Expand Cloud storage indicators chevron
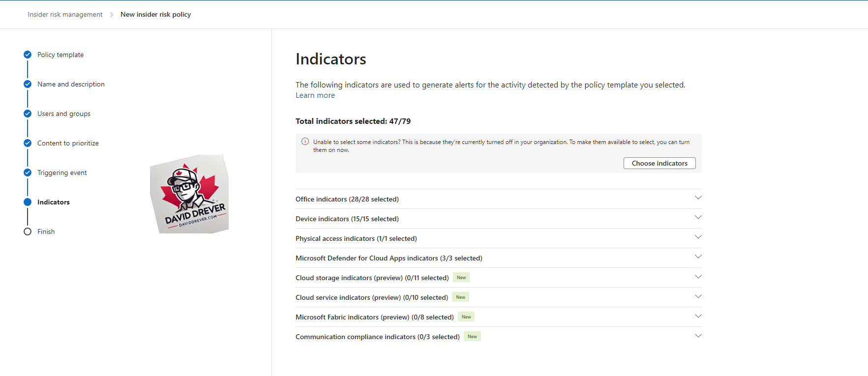This screenshot has width=868, height=376. click(698, 277)
